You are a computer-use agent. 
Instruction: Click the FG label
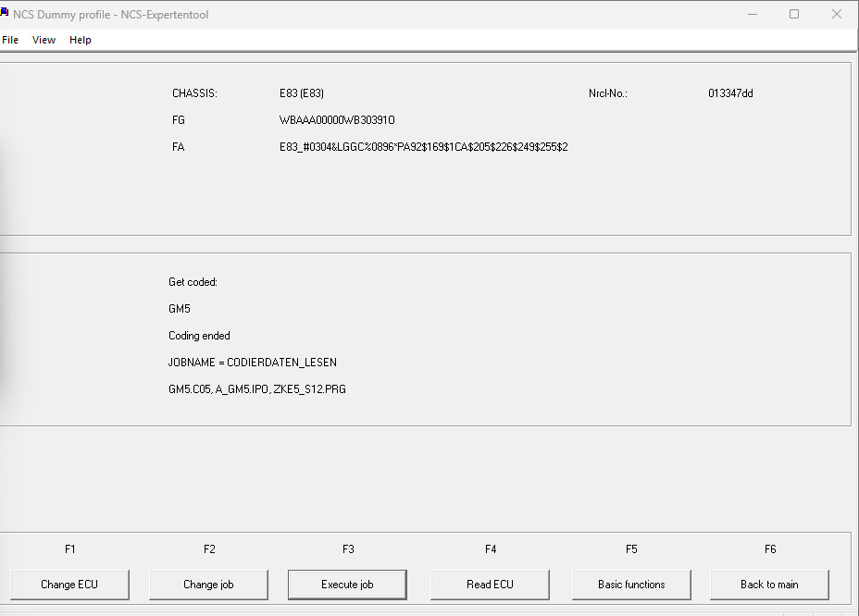[x=179, y=120]
